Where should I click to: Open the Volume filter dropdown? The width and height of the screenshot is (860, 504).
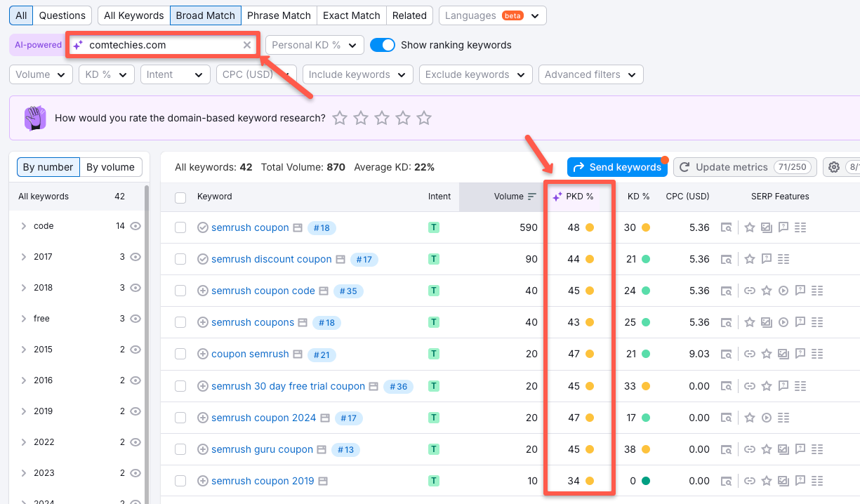40,74
